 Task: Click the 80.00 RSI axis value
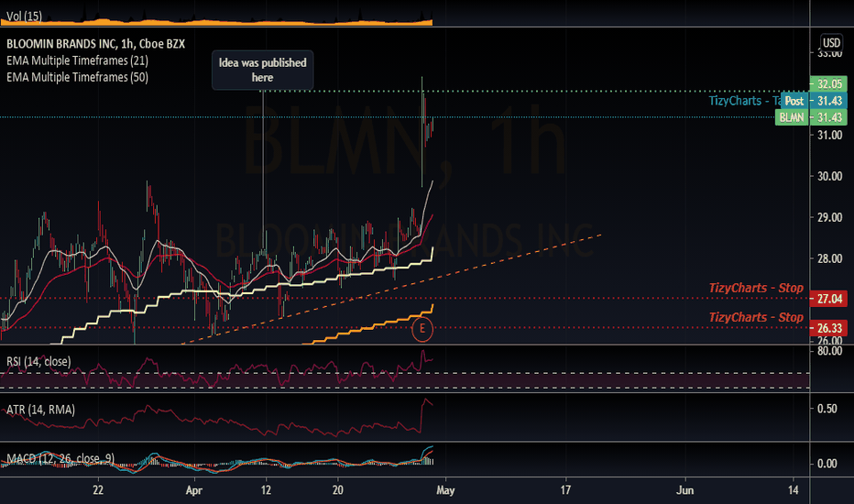829,351
